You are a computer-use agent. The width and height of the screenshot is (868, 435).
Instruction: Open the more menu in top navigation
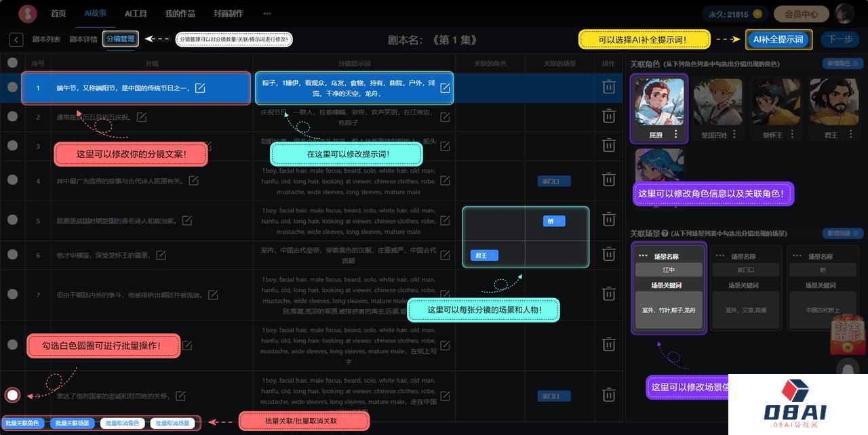(x=267, y=14)
